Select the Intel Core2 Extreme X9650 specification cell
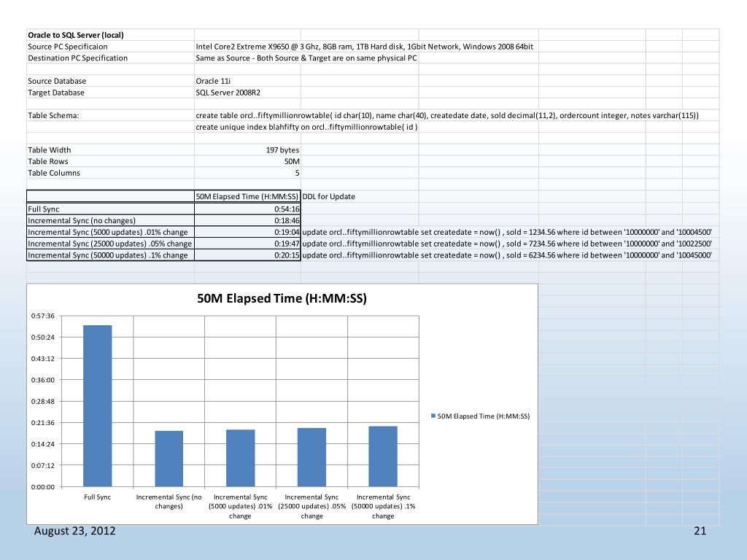The height and width of the screenshot is (560, 747). (x=365, y=47)
